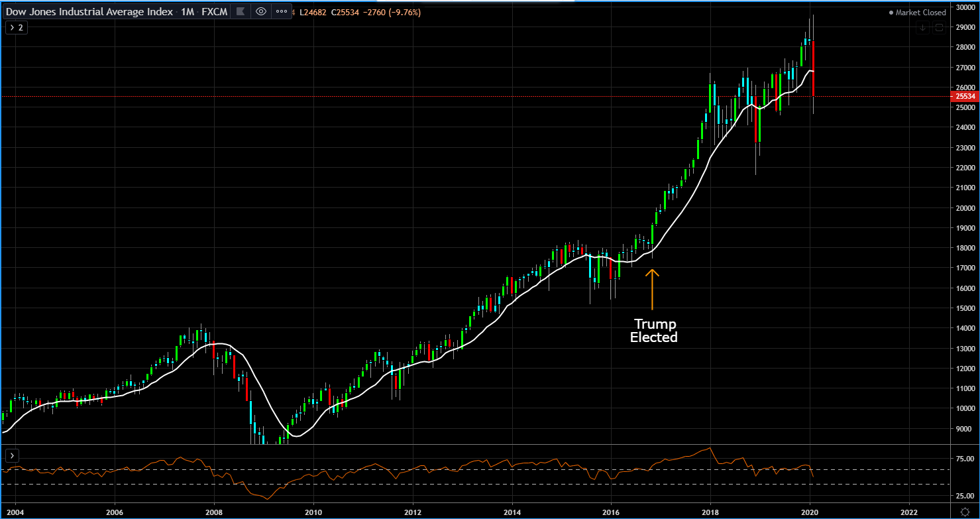
Task: Click the 22000 price axis label
Action: pyautogui.click(x=966, y=168)
